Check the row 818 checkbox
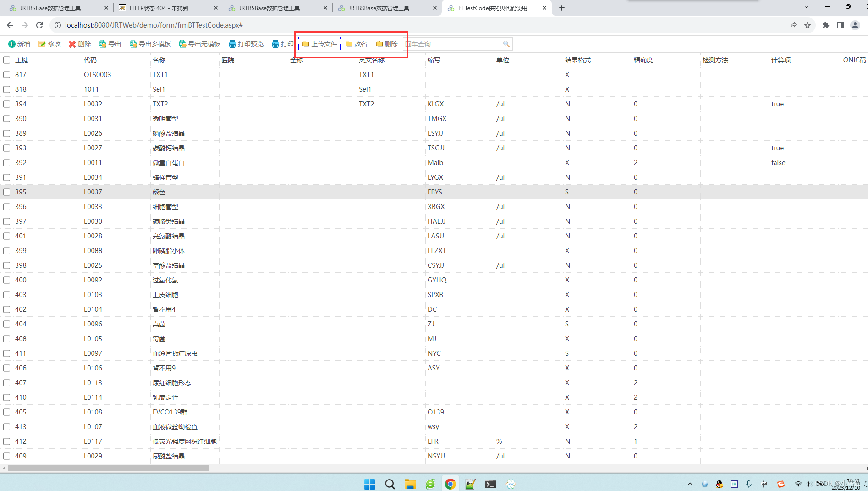The width and height of the screenshot is (868, 491). (x=7, y=89)
